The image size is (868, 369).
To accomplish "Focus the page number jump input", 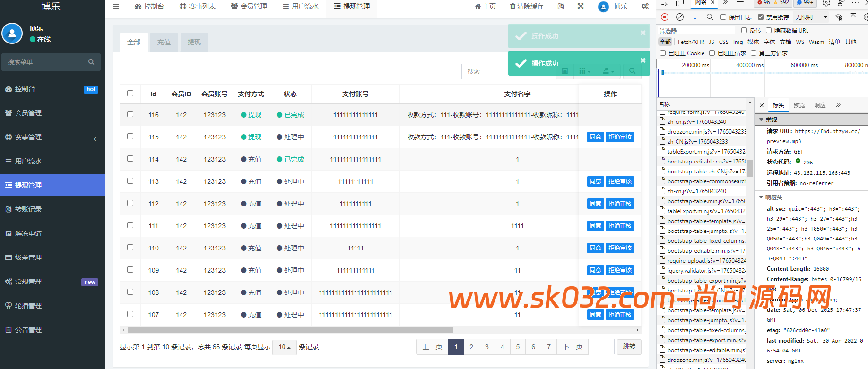I will pyautogui.click(x=603, y=347).
